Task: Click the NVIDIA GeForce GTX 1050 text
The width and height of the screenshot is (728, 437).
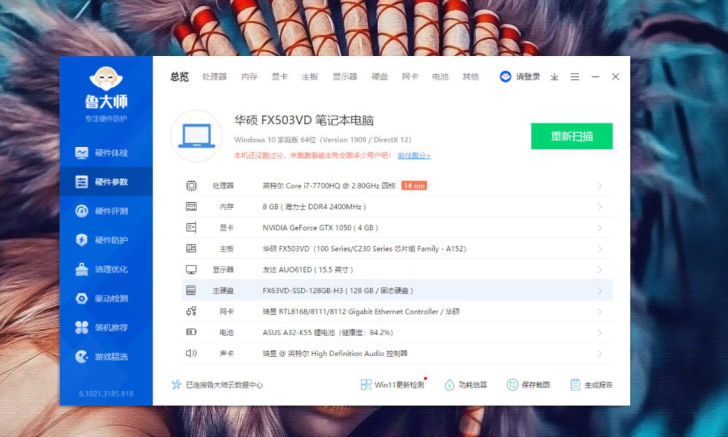Action: pyautogui.click(x=320, y=228)
